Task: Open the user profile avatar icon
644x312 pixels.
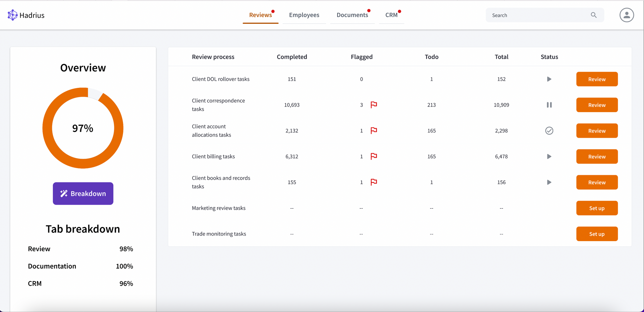Action: [x=627, y=15]
